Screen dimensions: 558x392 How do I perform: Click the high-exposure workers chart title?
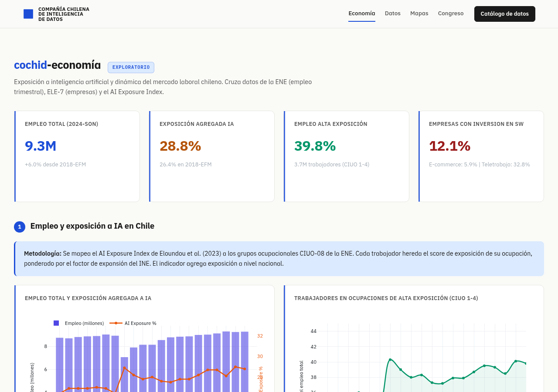(386, 298)
